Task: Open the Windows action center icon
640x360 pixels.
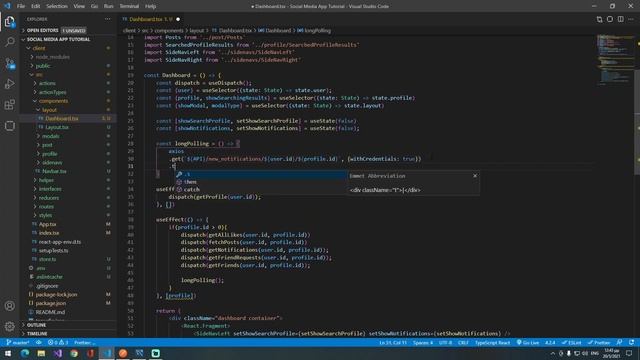Action: pyautogui.click(x=629, y=353)
